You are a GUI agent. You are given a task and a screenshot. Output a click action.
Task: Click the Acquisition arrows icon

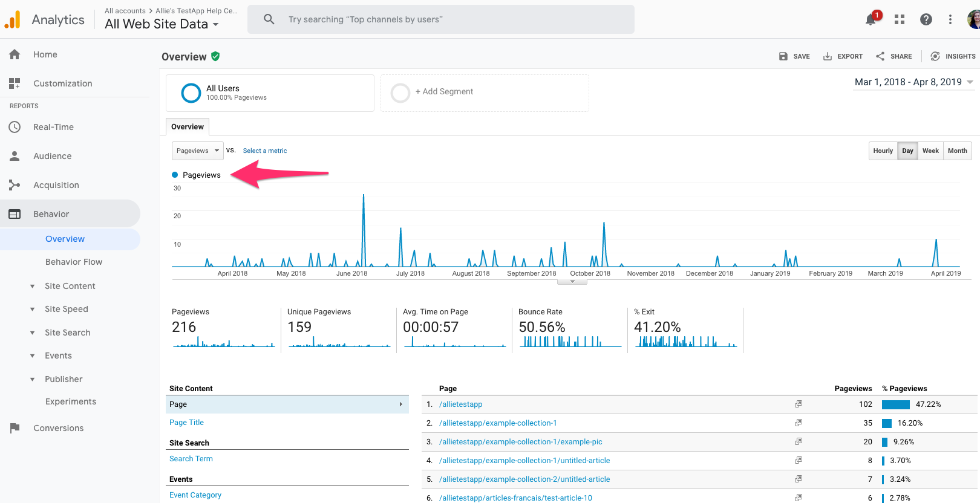15,185
